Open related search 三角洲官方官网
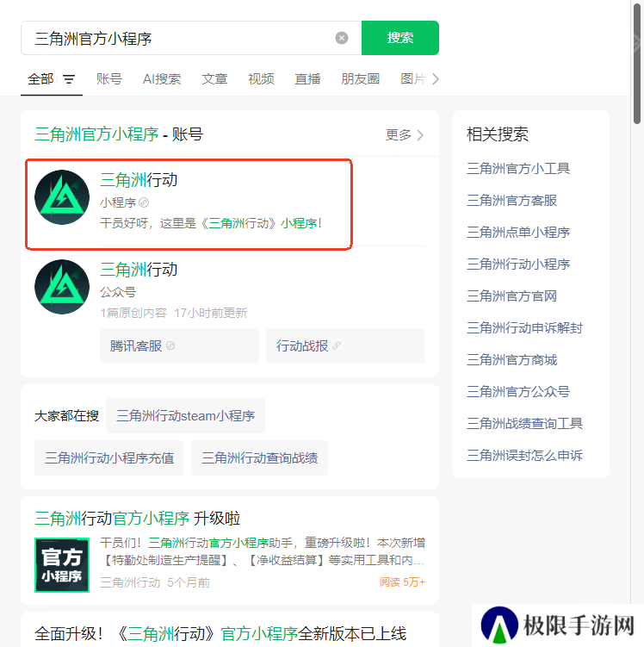Image resolution: width=644 pixels, height=647 pixels. (511, 296)
